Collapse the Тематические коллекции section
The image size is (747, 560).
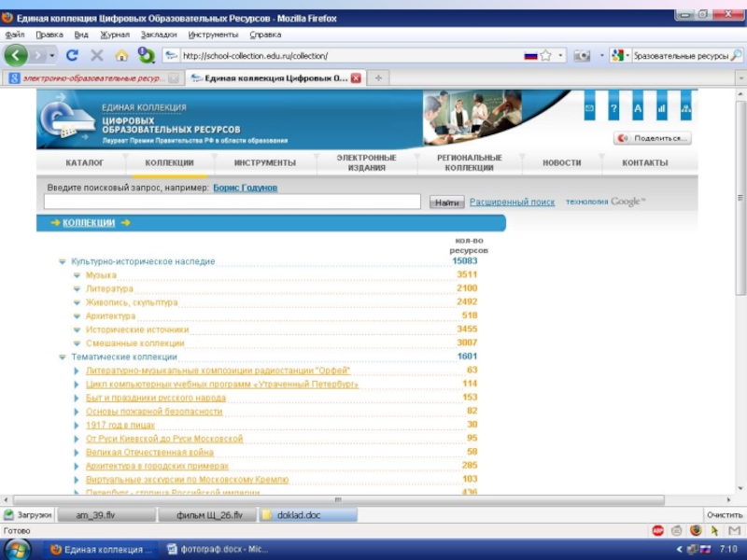point(63,357)
